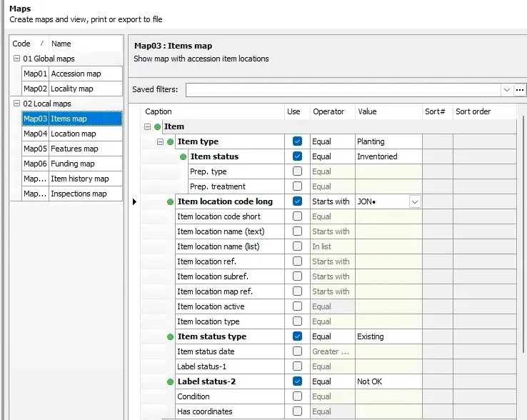This screenshot has width=527, height=420.
Task: Open the Saved filters dropdown arrow
Action: (x=507, y=90)
